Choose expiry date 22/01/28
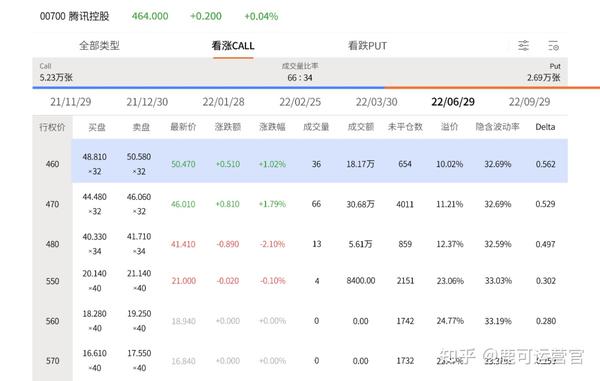The image size is (600, 381). point(223,102)
